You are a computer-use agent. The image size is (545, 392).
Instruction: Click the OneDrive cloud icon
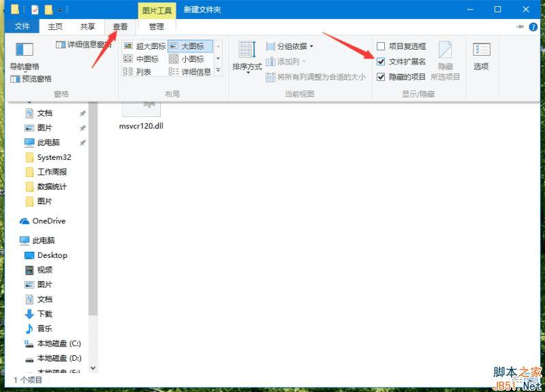pyautogui.click(x=25, y=221)
